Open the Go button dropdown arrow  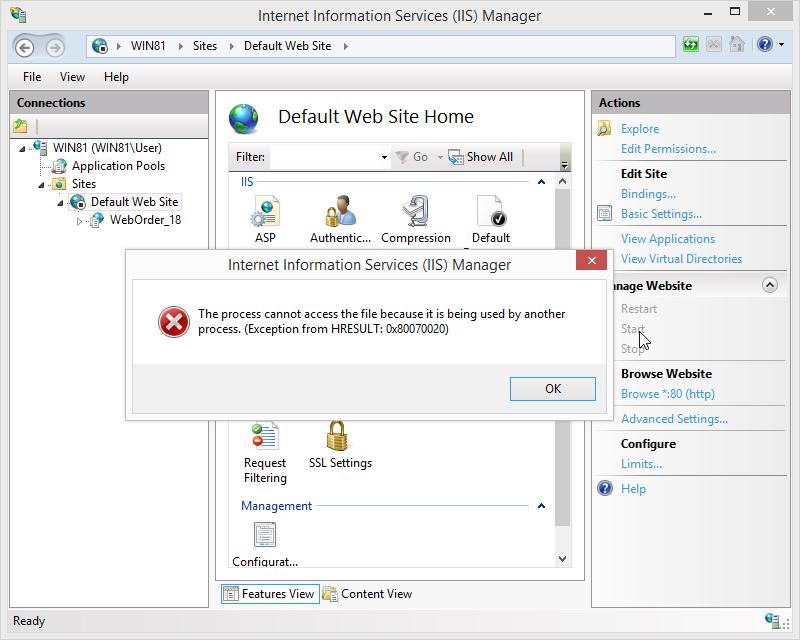[440, 157]
